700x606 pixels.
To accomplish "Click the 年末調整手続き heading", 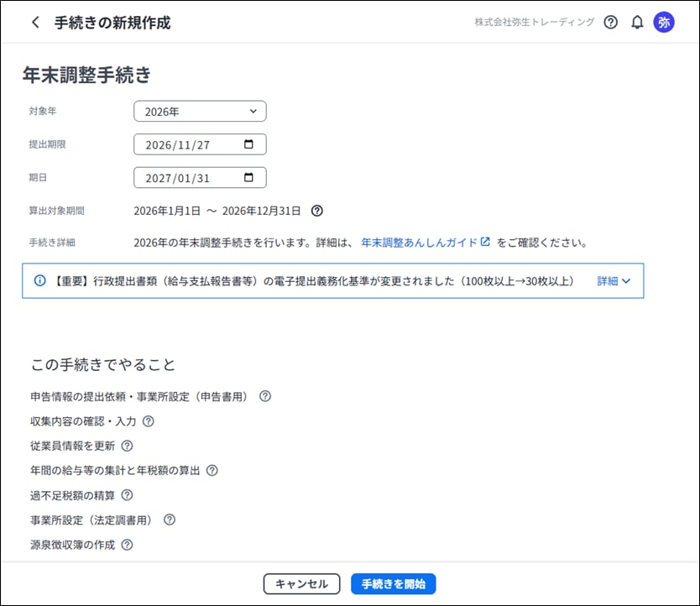I will coord(87,75).
